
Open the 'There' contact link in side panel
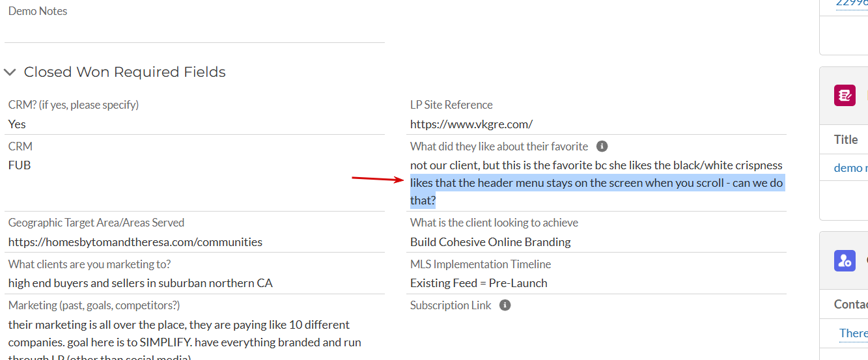[x=853, y=333]
